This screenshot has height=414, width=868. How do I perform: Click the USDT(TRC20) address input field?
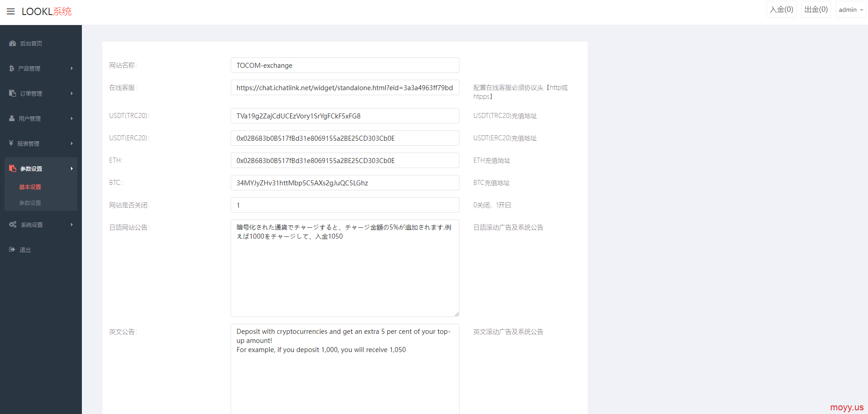345,116
